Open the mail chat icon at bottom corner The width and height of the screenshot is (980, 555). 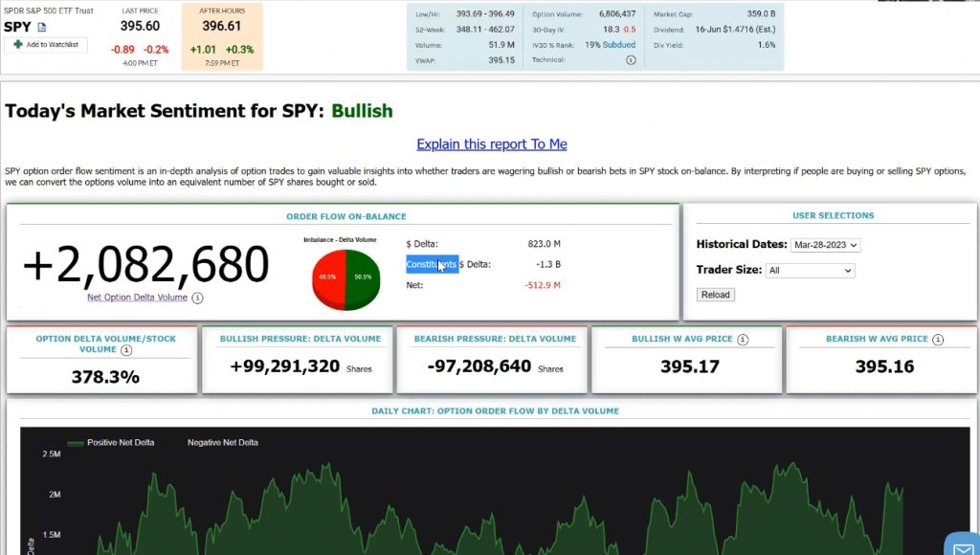(963, 545)
